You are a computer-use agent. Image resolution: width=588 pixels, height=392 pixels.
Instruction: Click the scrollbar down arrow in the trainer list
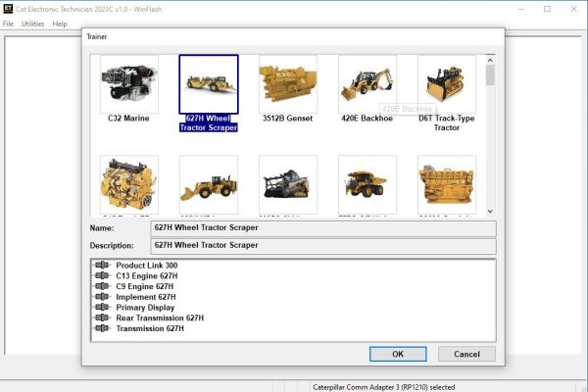[490, 212]
